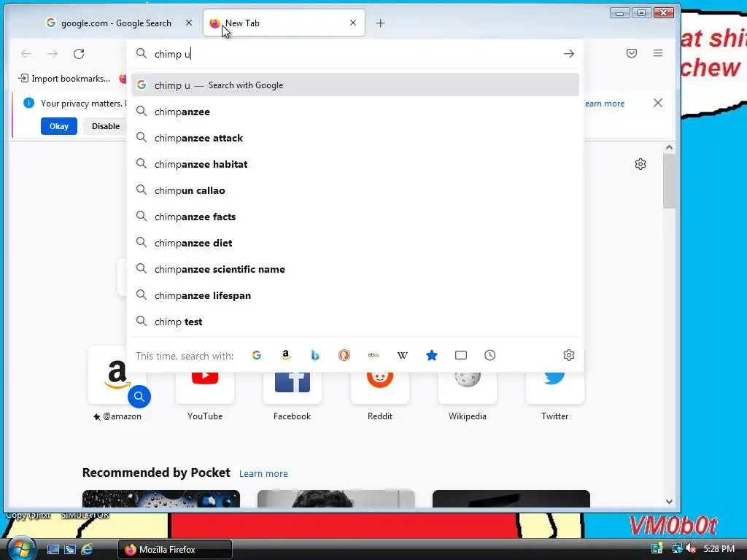This screenshot has width=747, height=560.
Task: Close the New Tab tab
Action: [x=353, y=23]
